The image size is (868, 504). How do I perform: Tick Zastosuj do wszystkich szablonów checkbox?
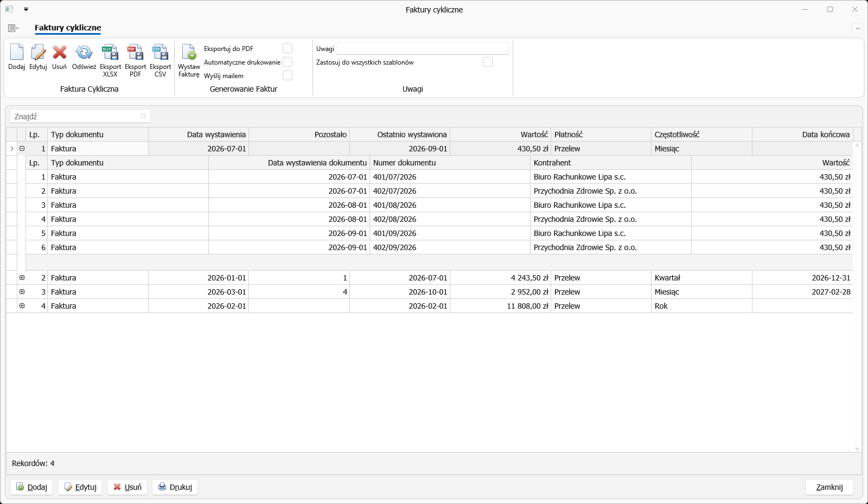488,62
